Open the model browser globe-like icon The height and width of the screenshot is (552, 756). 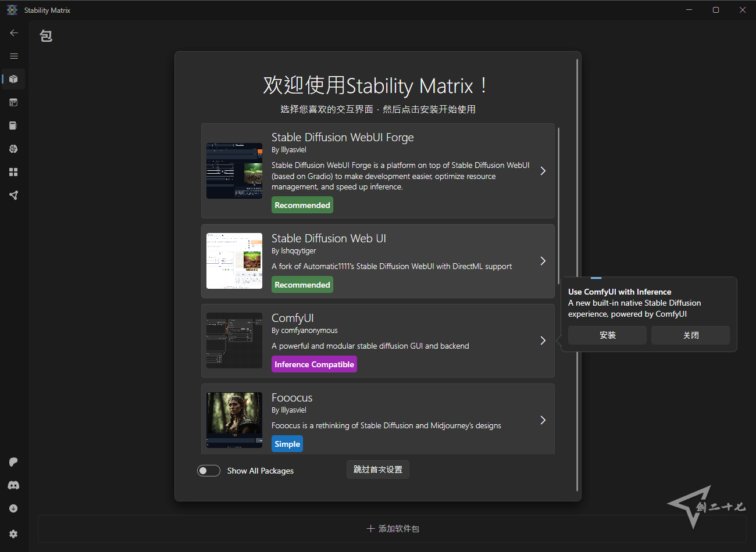[14, 149]
